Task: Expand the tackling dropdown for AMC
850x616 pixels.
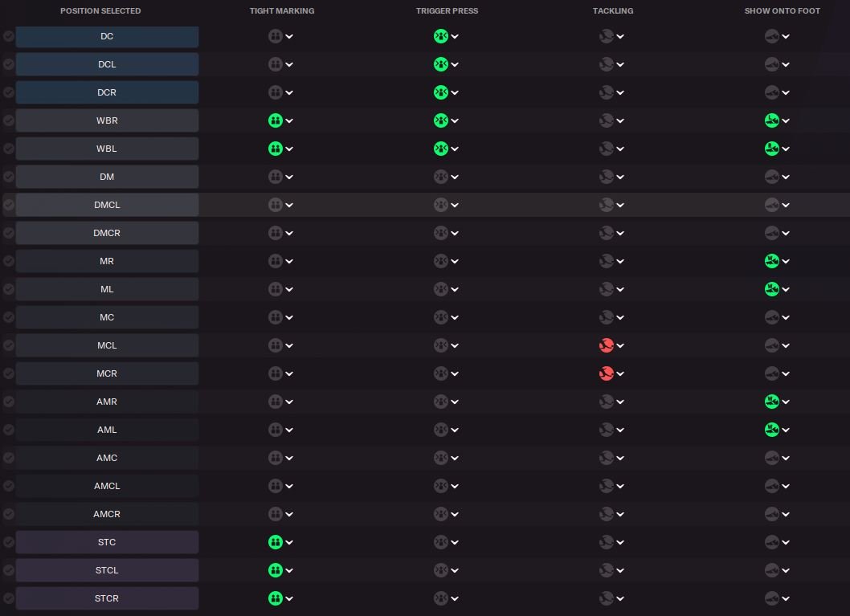Action: coord(621,459)
